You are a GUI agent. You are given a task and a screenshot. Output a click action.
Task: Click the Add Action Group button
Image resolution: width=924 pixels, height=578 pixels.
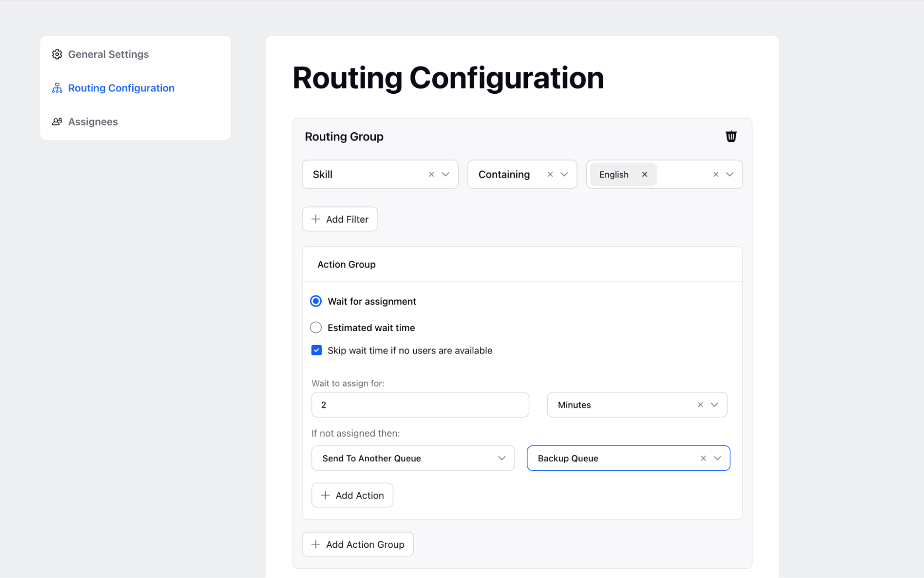pos(358,544)
